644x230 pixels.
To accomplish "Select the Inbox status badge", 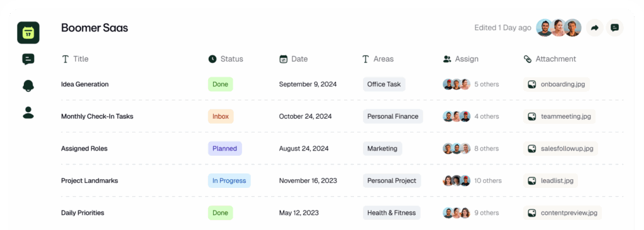I will [x=221, y=116].
